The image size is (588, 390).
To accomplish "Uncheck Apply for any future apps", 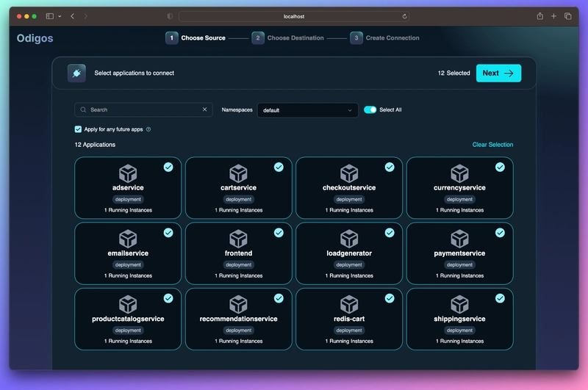I will click(x=78, y=129).
